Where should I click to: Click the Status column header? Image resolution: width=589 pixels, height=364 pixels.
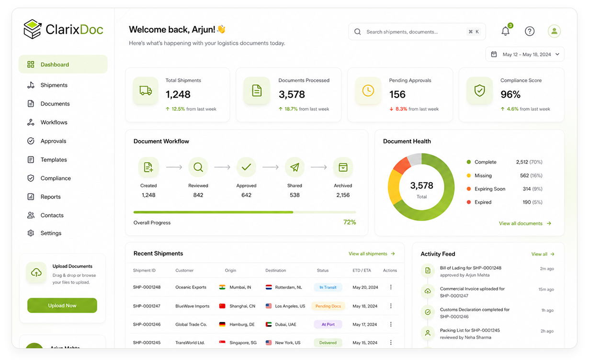click(x=323, y=270)
